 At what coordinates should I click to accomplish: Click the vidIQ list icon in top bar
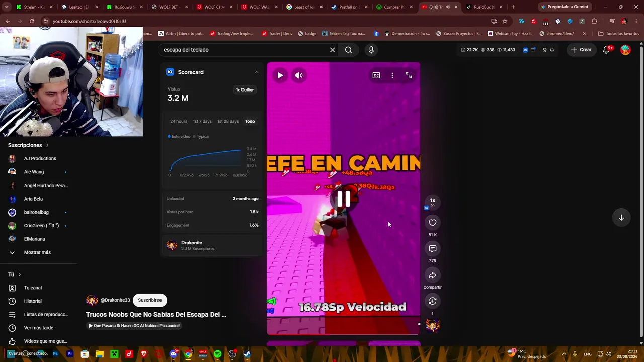(533, 50)
